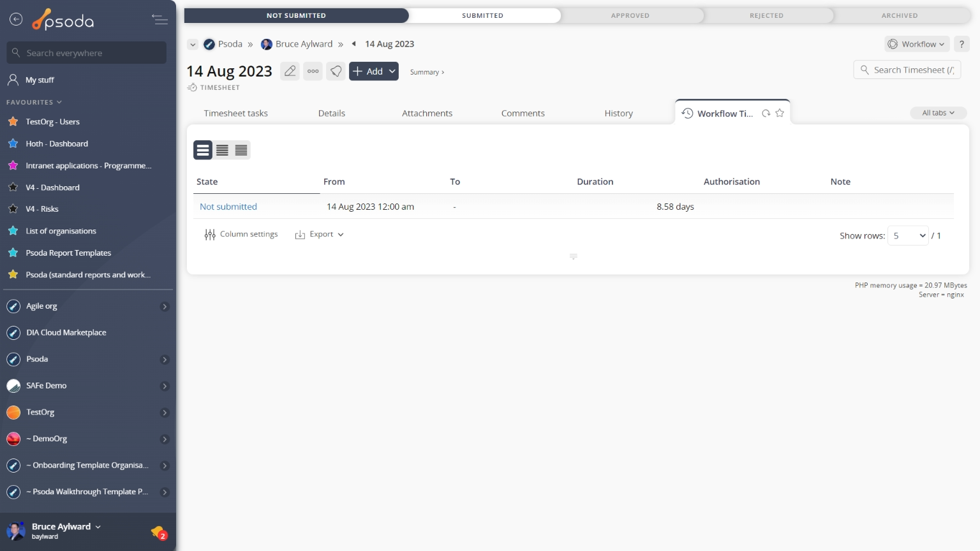Viewport: 980px width, 551px height.
Task: Select the comfortable row density view
Action: [203, 150]
